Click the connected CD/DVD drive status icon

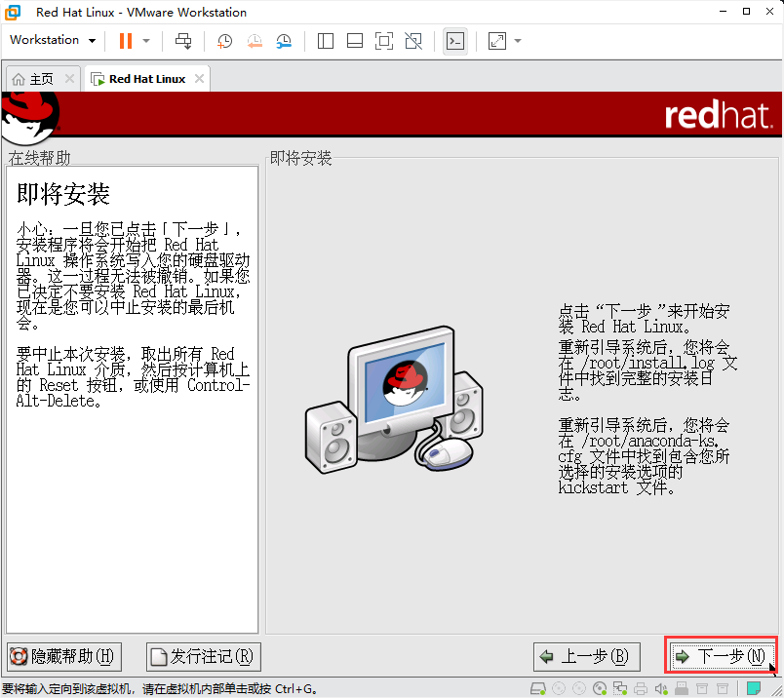coord(600,689)
